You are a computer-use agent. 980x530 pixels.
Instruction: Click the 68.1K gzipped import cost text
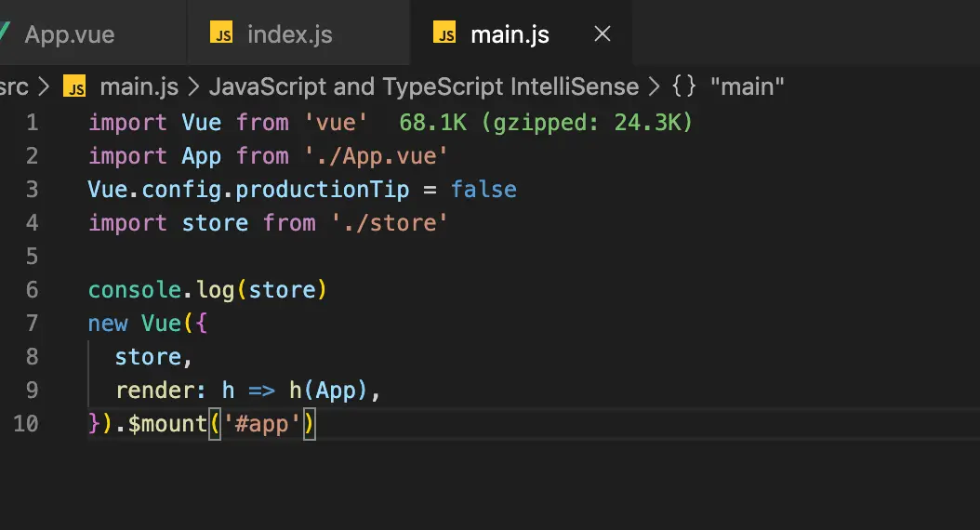tap(546, 122)
